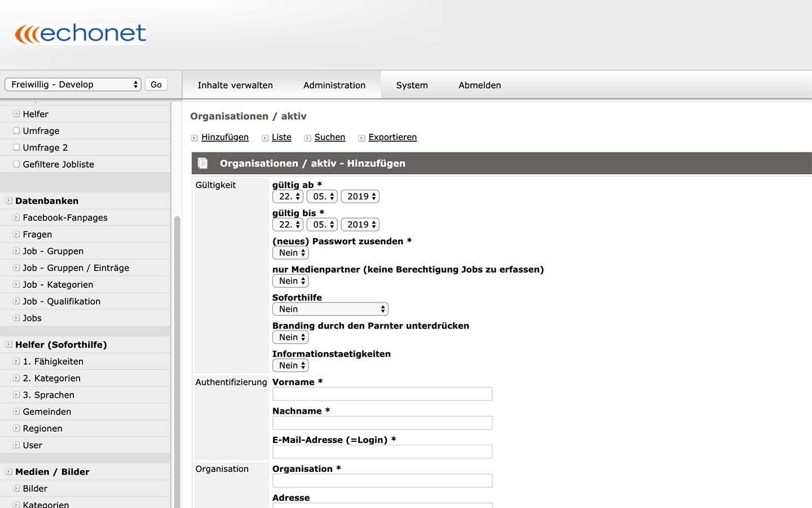This screenshot has height=508, width=812.
Task: Click the icon next to Jobs entry
Action: point(16,318)
